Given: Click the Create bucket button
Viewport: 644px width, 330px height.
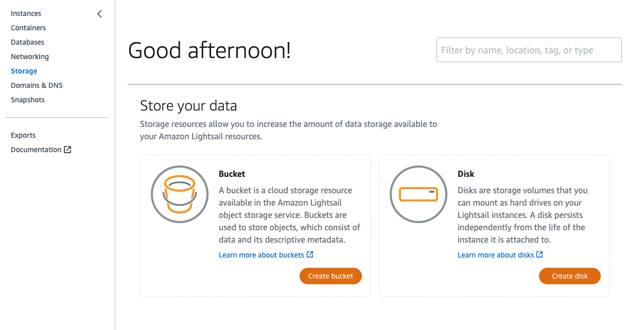Looking at the screenshot, I should pyautogui.click(x=330, y=276).
